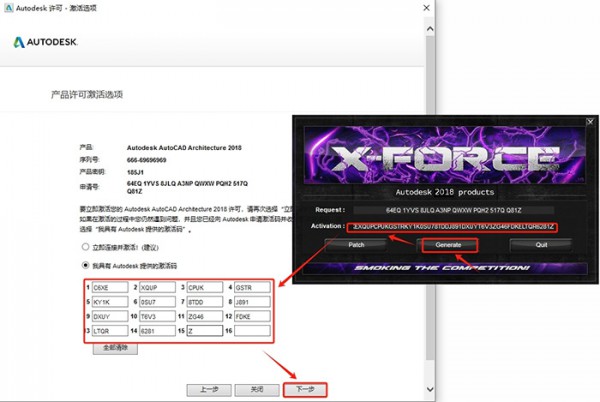Screen dimensions: 600x402
Task: Click activation code field 4 containing GSTR
Action: [252, 287]
